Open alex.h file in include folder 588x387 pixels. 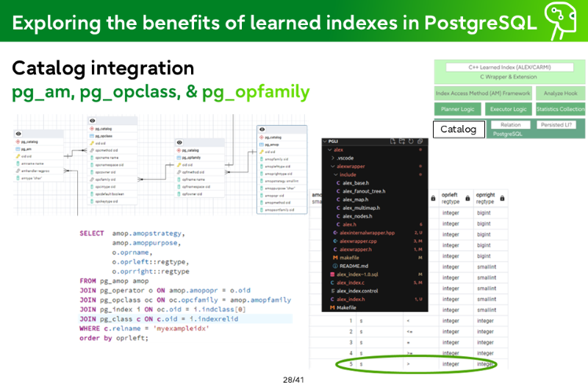pyautogui.click(x=349, y=224)
